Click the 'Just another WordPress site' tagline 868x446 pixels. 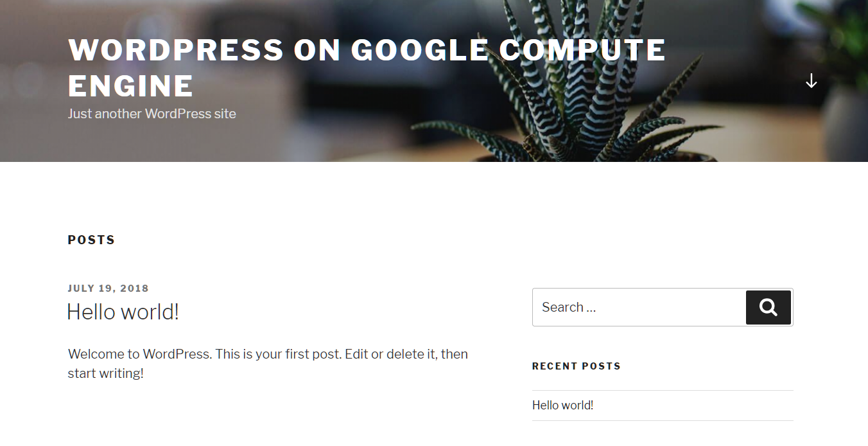coord(152,114)
